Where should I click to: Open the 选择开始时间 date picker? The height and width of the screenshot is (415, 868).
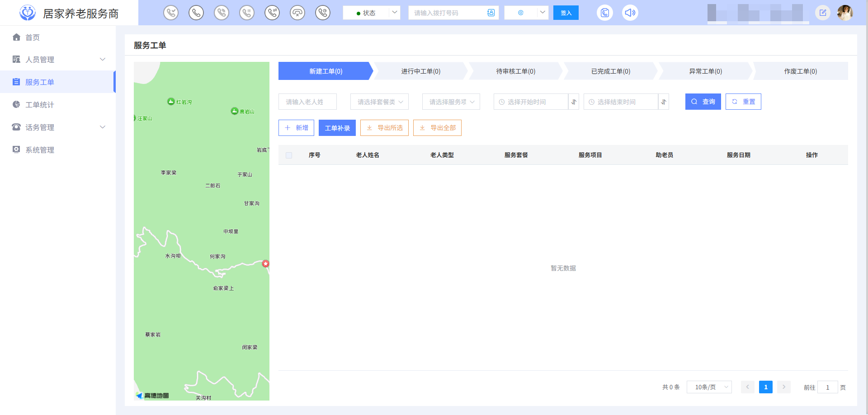[531, 102]
